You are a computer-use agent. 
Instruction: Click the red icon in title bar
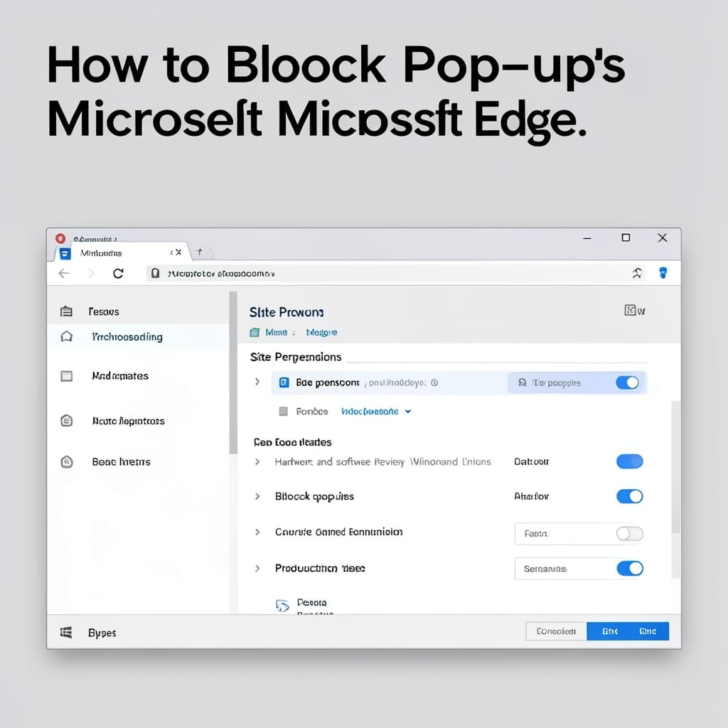(60, 238)
